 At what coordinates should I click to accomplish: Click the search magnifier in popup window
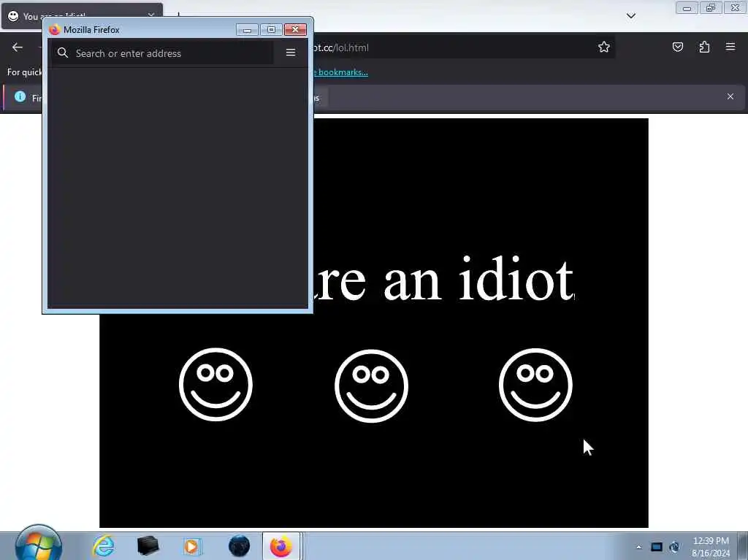[x=63, y=53]
